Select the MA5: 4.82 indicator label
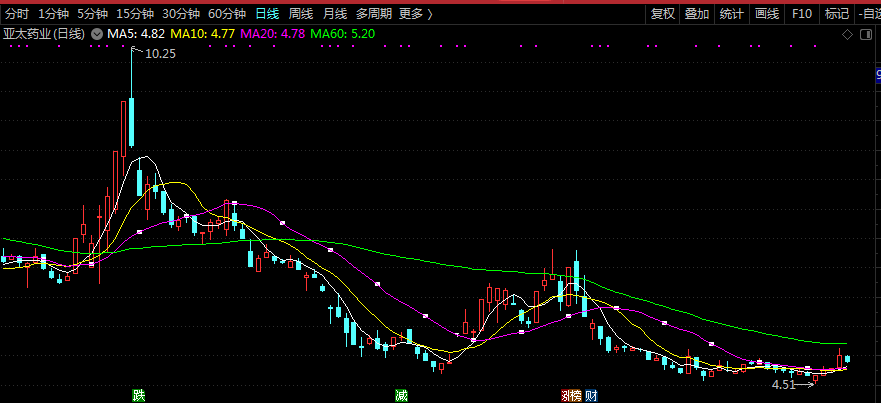 [x=136, y=34]
